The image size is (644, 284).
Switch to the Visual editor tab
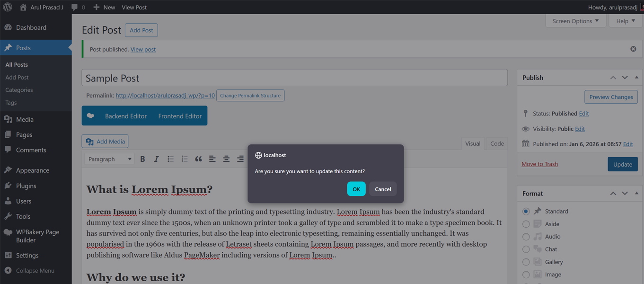tap(473, 144)
